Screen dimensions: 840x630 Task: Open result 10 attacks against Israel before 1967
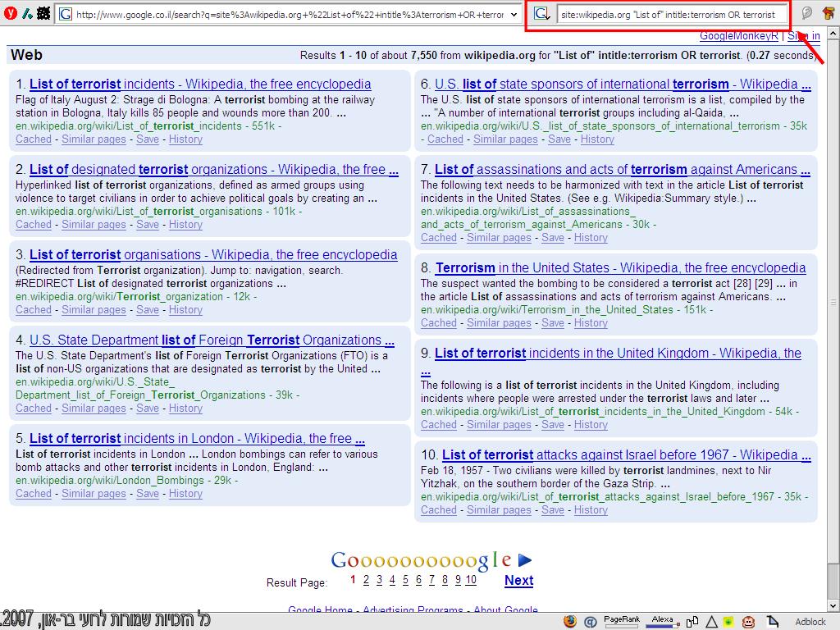(626, 454)
